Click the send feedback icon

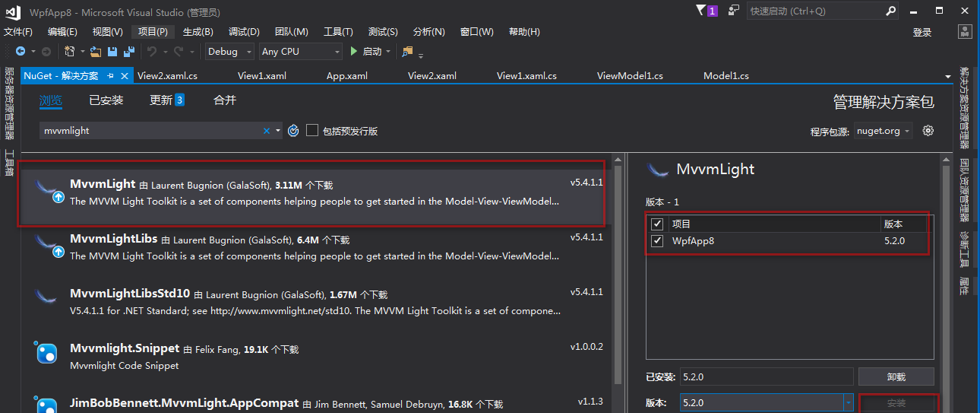click(733, 10)
